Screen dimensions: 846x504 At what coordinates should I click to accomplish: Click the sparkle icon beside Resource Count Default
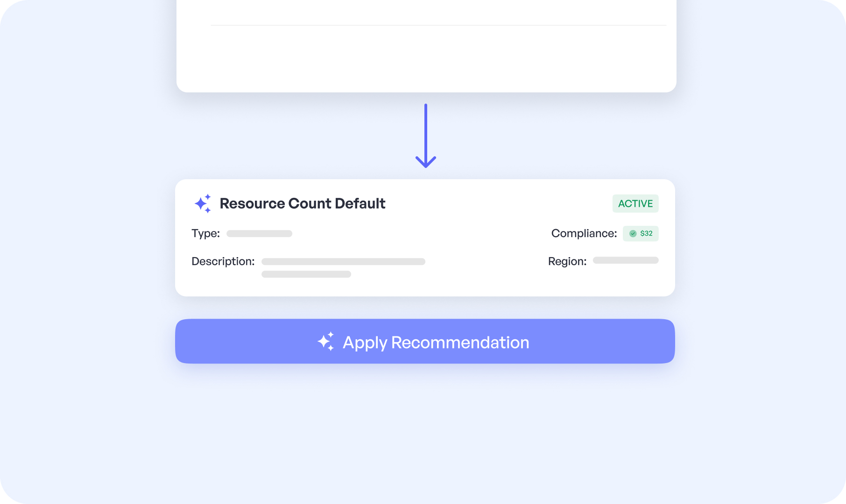coord(203,203)
